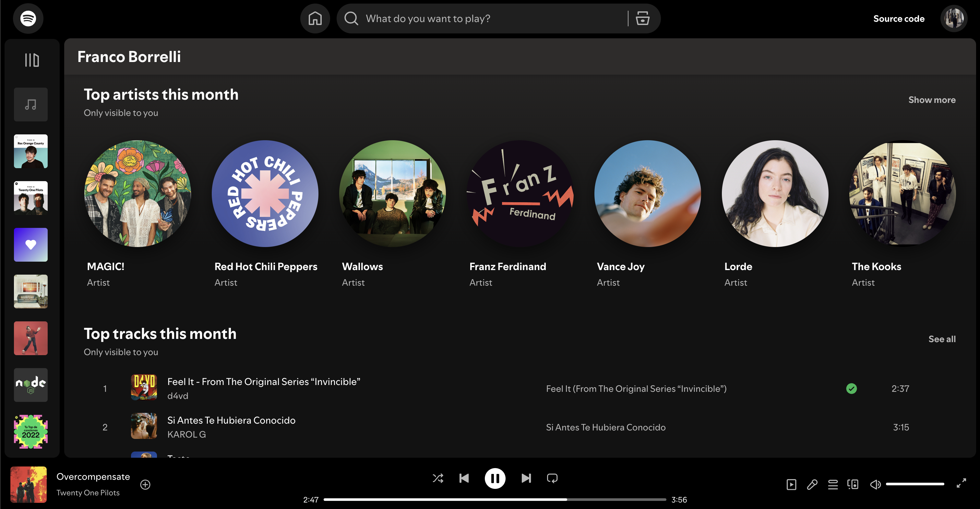This screenshot has height=509, width=980.
Task: Click Show more for top artists
Action: click(x=932, y=100)
